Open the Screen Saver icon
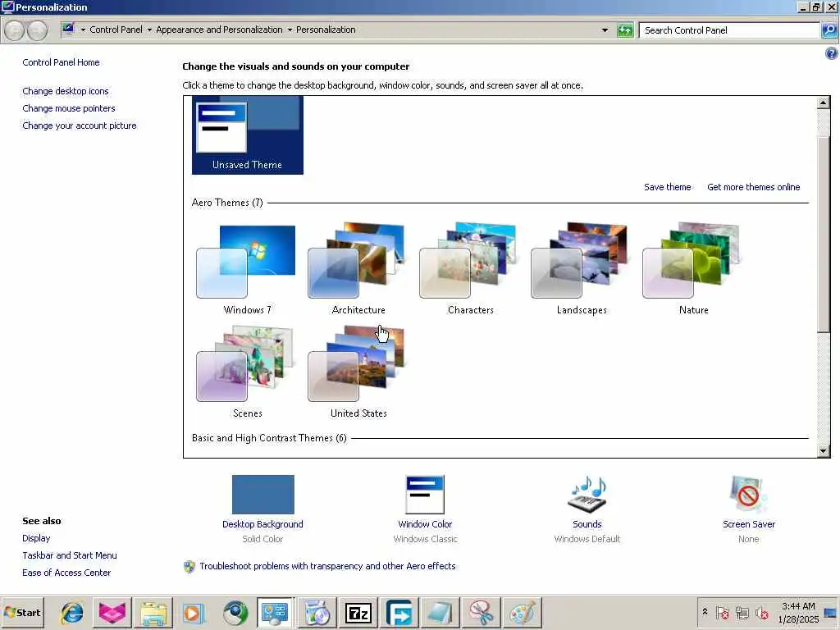The width and height of the screenshot is (840, 630). tap(748, 495)
